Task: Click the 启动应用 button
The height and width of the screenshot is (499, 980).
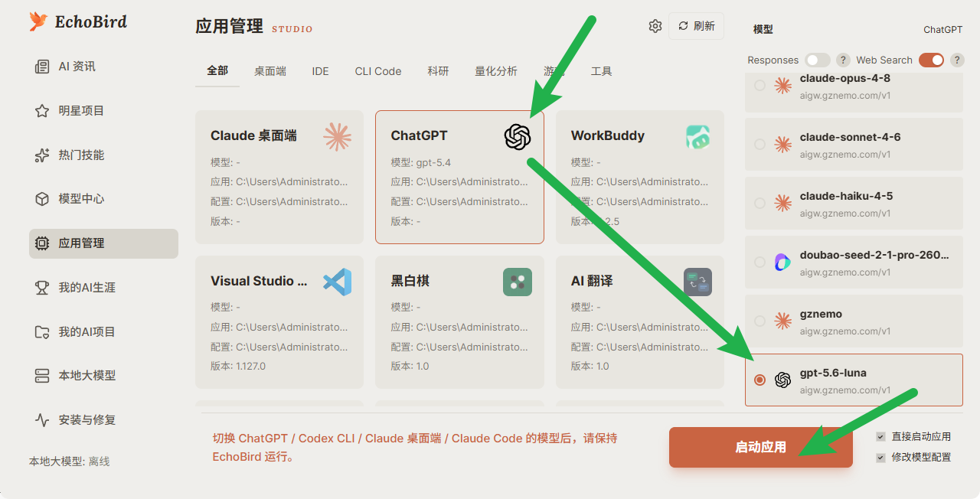Action: [x=761, y=447]
